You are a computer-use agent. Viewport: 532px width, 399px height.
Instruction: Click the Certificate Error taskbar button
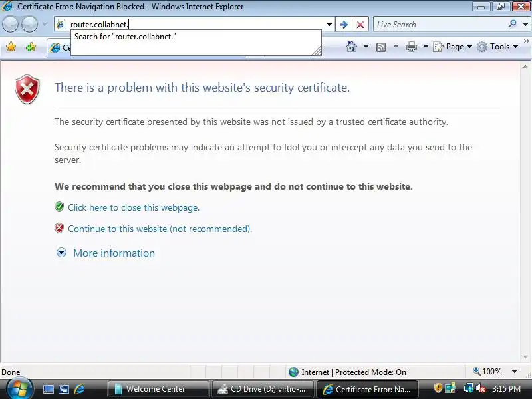point(367,389)
